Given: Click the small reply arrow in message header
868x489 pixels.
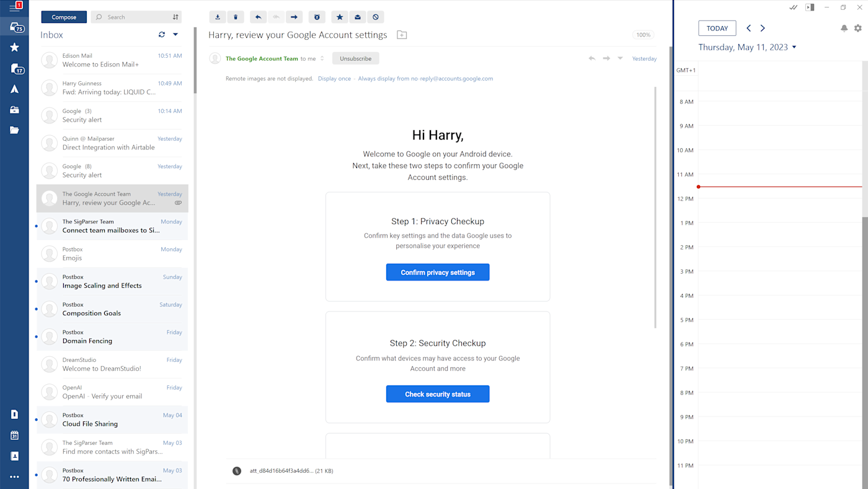Looking at the screenshot, I should tap(592, 58).
